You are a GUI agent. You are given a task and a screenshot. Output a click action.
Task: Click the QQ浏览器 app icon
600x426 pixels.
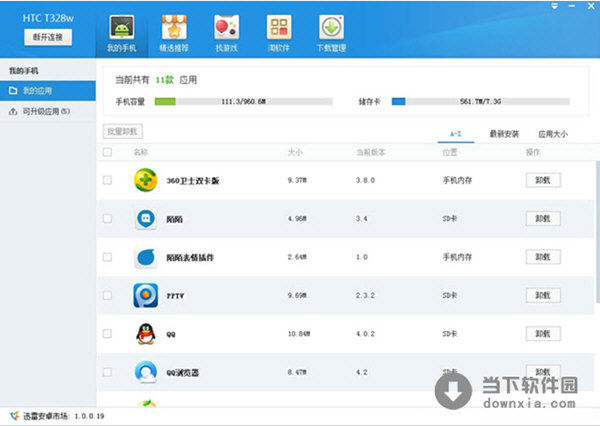click(x=146, y=372)
